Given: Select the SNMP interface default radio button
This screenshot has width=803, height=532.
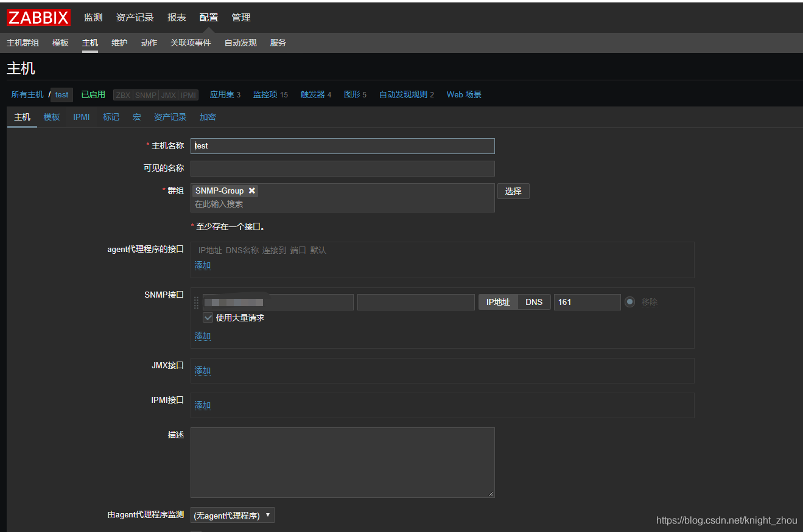Looking at the screenshot, I should [x=630, y=302].
